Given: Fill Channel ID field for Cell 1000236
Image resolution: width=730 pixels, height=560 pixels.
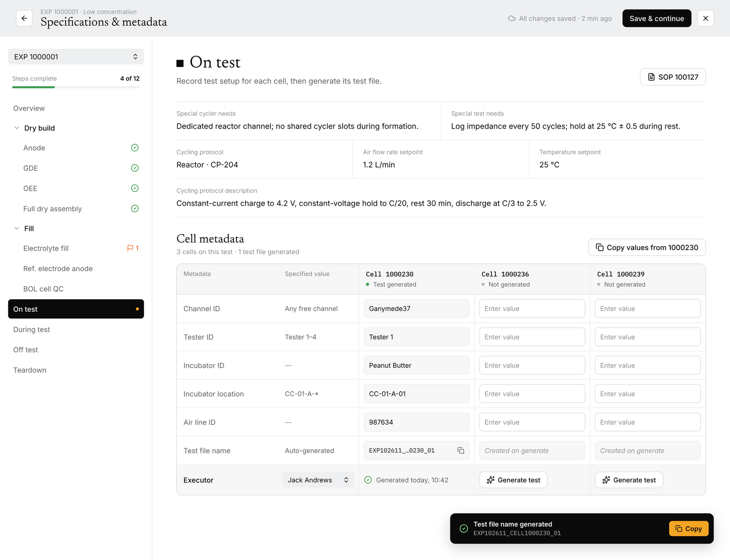Looking at the screenshot, I should click(532, 309).
